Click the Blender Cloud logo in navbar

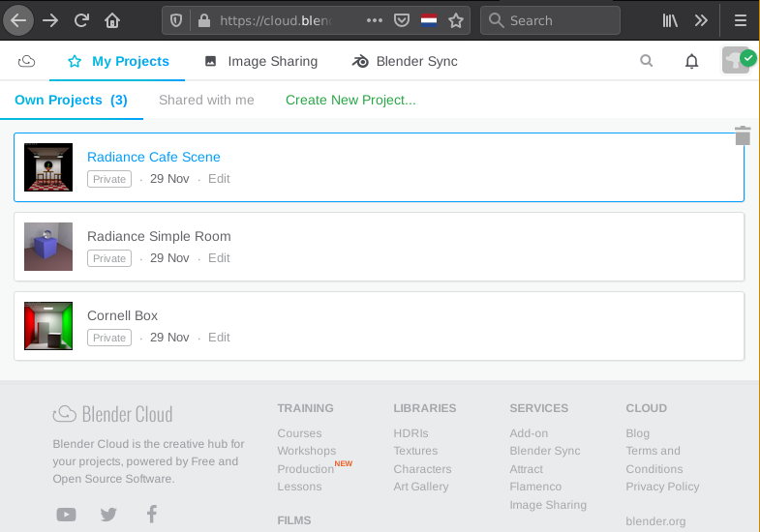[26, 61]
